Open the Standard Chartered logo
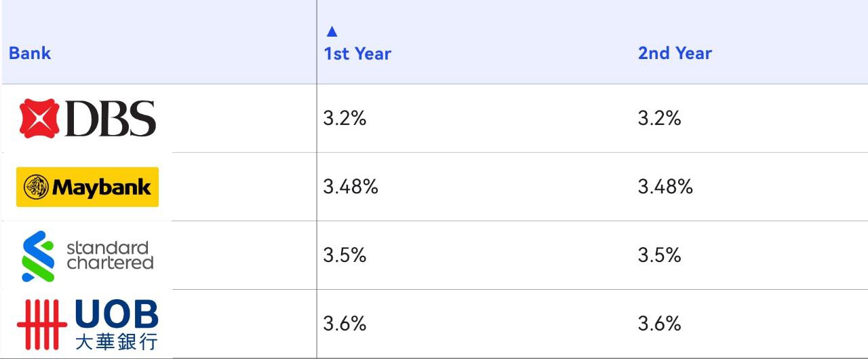 tap(87, 256)
